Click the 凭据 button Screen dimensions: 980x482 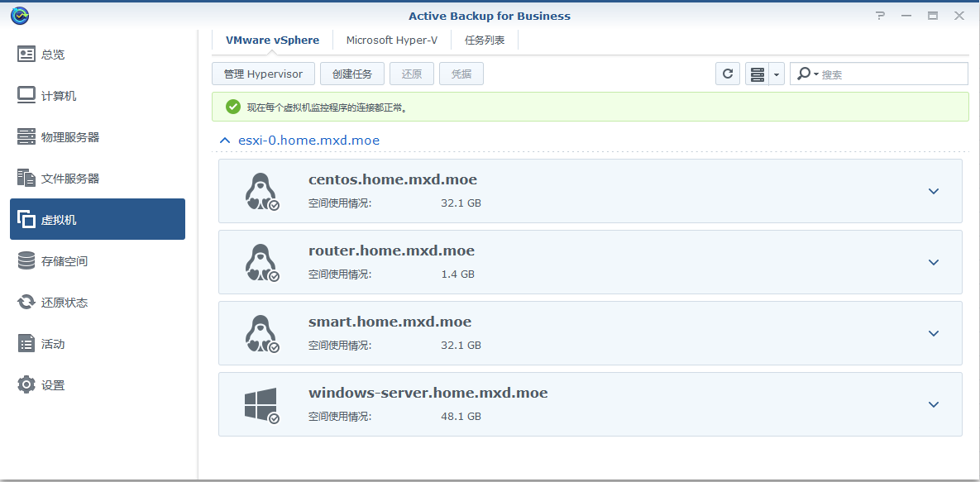click(461, 74)
